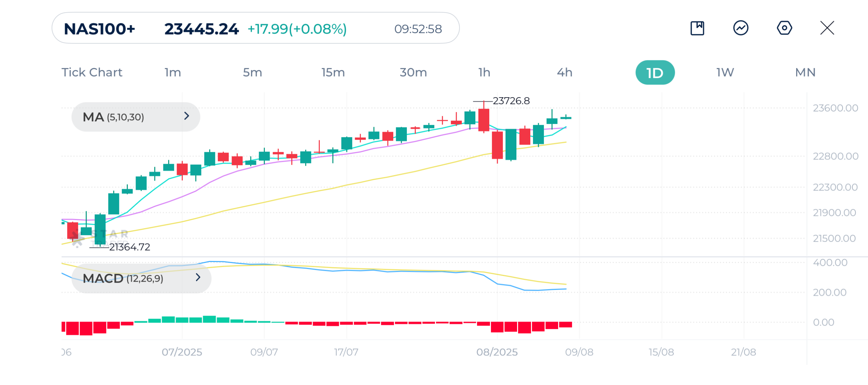
Task: Select the 1m timeframe
Action: [x=173, y=73]
